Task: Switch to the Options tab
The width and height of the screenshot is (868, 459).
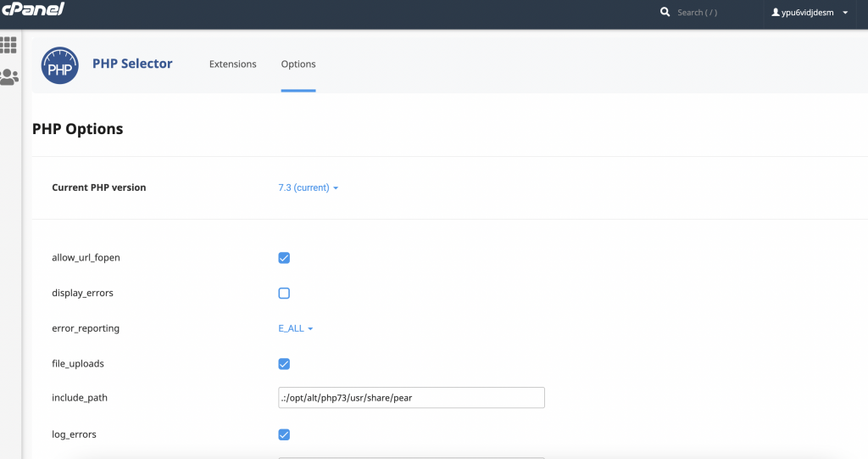Action: (x=298, y=64)
